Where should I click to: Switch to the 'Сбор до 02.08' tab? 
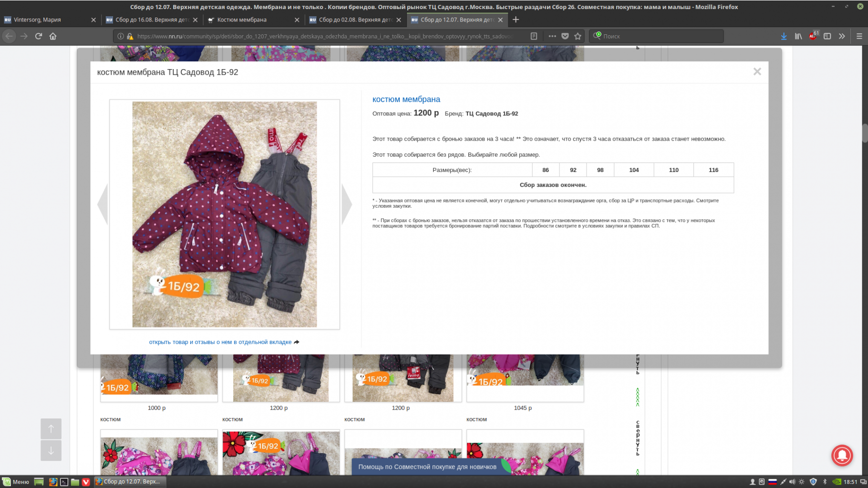pos(355,20)
